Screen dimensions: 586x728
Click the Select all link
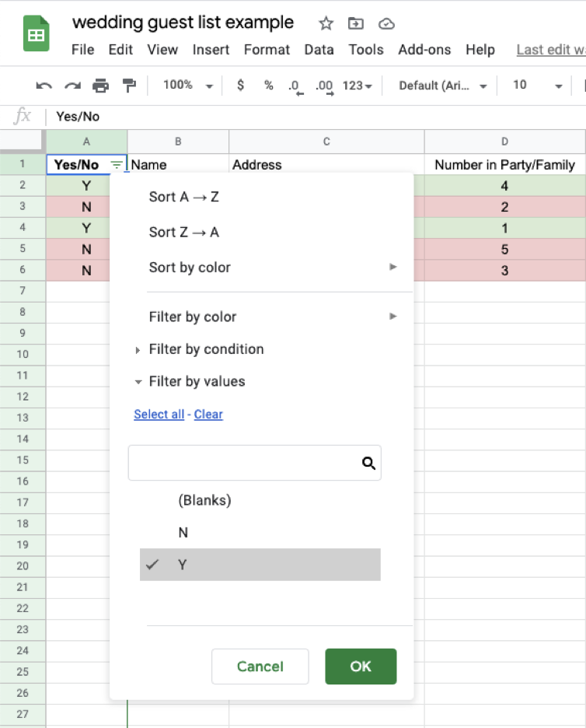pyautogui.click(x=159, y=415)
